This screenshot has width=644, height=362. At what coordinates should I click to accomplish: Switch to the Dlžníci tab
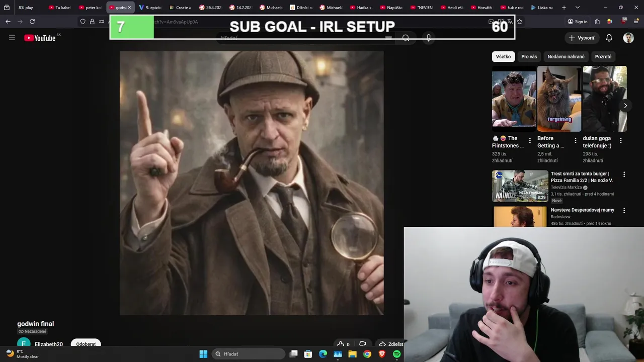coord(301,8)
